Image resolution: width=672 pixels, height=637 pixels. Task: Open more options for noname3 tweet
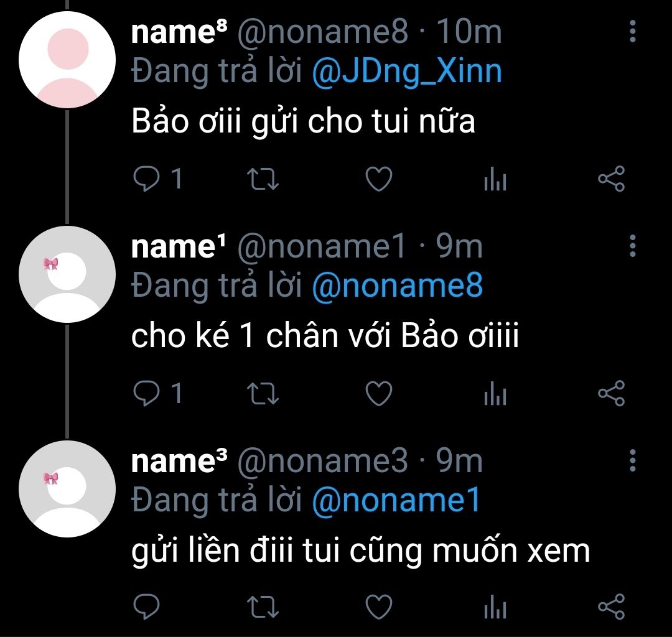633,460
